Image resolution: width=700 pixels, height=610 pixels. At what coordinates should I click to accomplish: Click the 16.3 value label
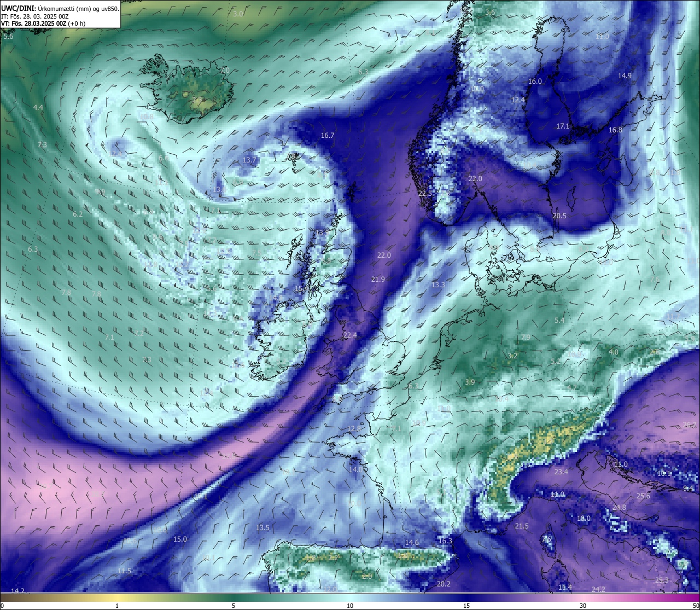445,541
